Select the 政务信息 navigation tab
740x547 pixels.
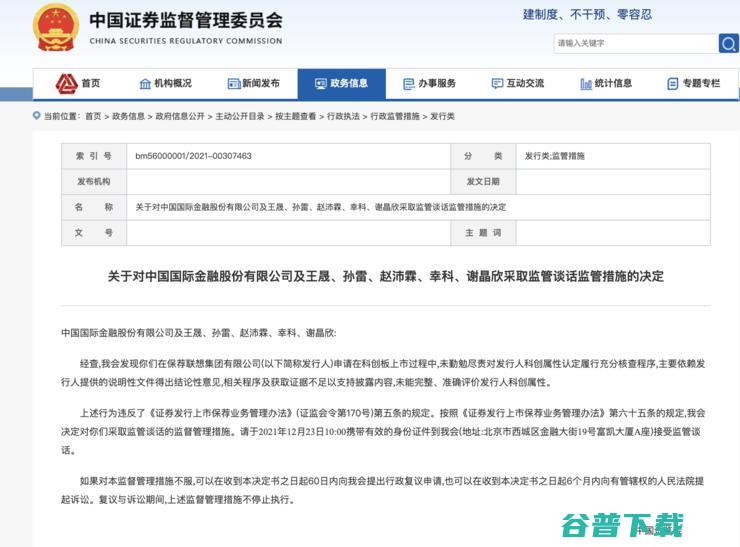[x=342, y=84]
